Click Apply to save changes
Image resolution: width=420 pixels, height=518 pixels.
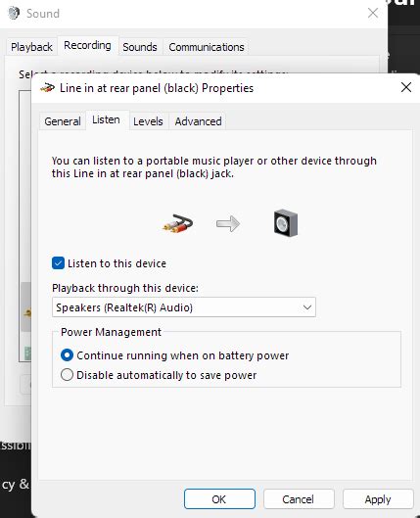pos(378,498)
